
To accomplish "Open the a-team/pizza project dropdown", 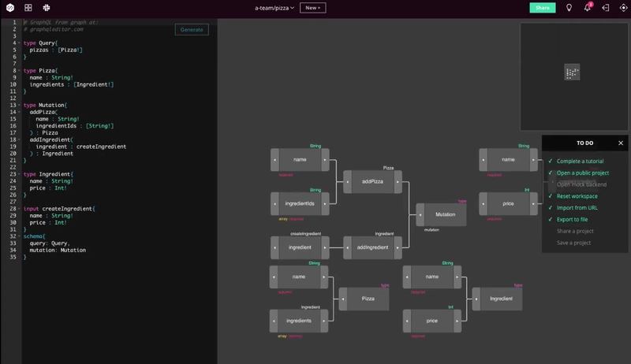I will pyautogui.click(x=274, y=8).
